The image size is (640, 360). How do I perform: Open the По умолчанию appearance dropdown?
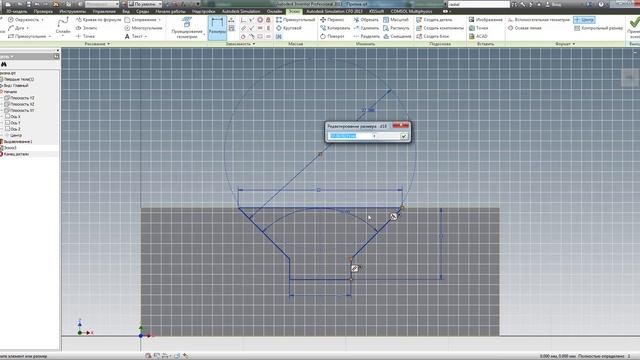click(x=145, y=4)
